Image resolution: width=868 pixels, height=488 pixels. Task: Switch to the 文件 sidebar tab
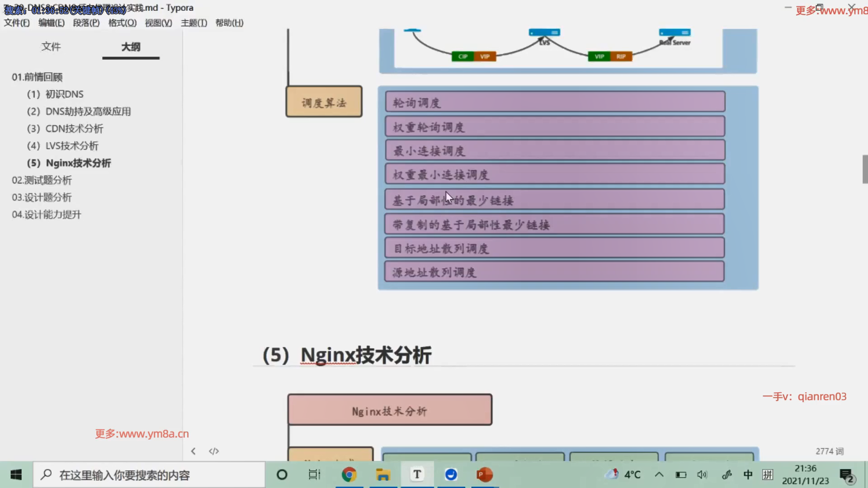51,47
